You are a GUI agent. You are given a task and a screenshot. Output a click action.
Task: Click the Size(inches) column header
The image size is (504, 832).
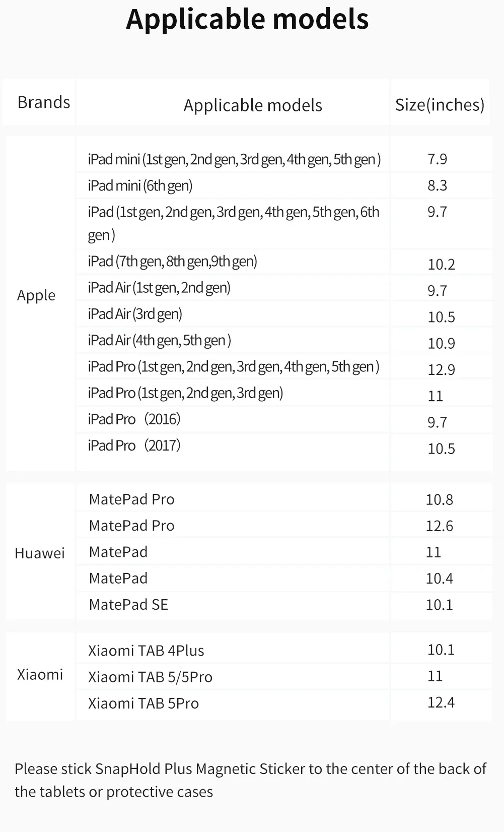tap(440, 104)
